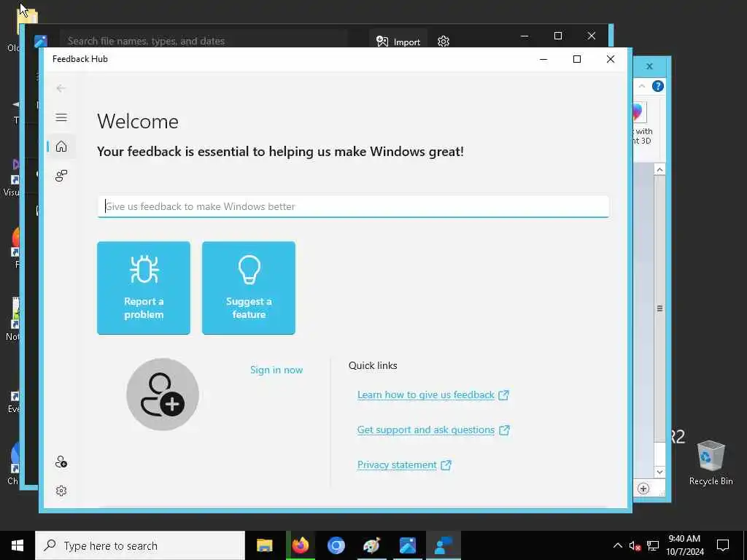The image size is (747, 560).
Task: Open Chrome from the taskbar
Action: point(336,545)
